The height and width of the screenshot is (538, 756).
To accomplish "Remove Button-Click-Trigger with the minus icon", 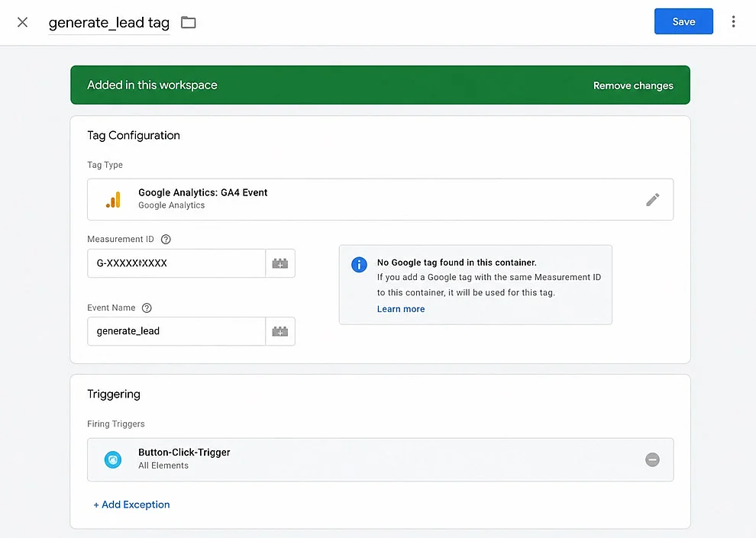I will click(x=652, y=459).
